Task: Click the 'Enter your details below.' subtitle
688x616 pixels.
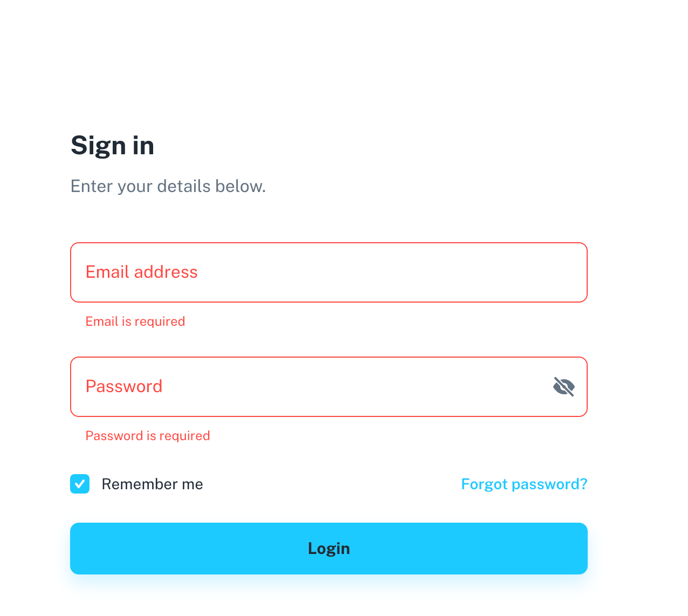Action: [168, 186]
